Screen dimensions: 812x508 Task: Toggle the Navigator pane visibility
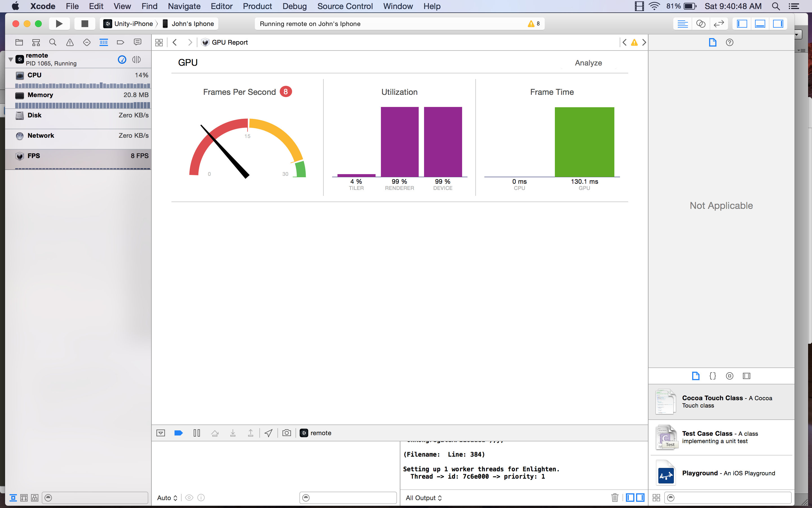742,24
